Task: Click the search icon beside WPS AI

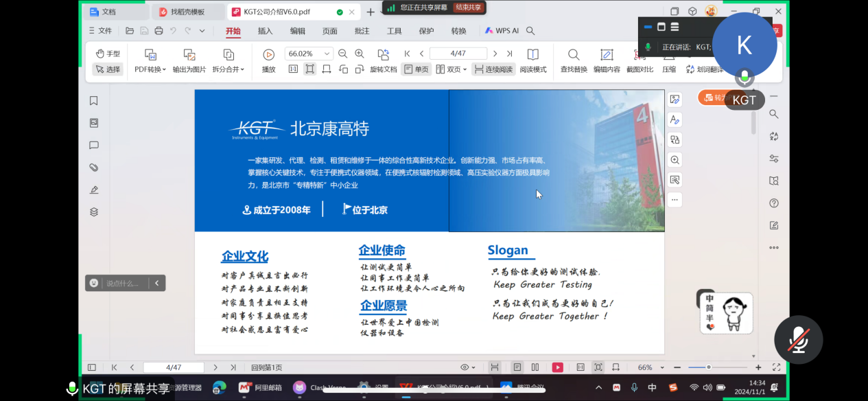Action: tap(530, 31)
